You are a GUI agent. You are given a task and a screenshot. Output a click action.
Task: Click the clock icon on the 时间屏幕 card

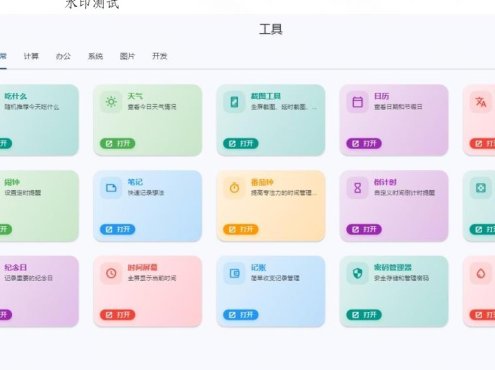click(x=111, y=273)
